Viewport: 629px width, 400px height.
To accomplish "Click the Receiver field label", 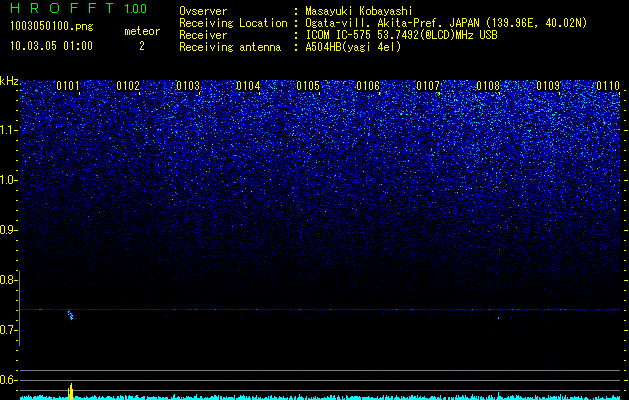I will (203, 35).
